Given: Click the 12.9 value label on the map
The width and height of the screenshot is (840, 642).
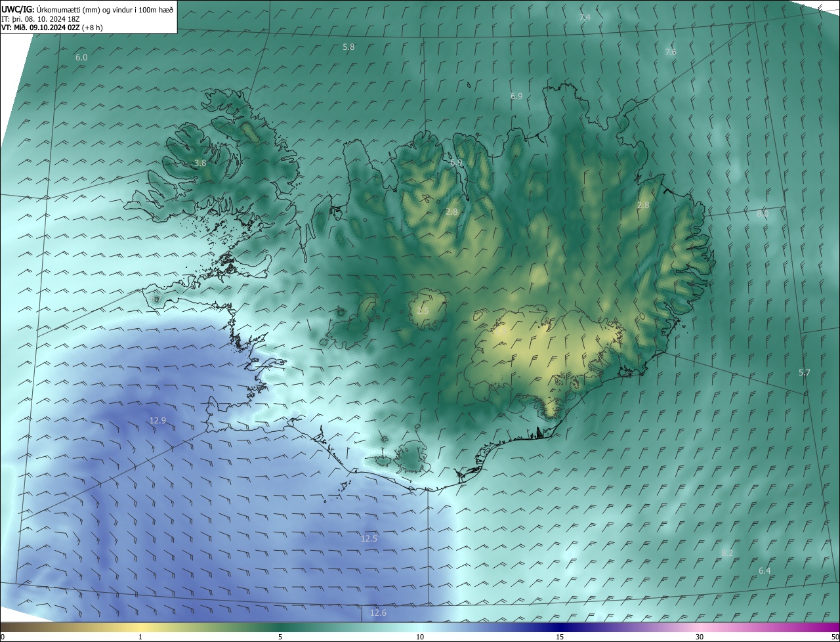Looking at the screenshot, I should 157,420.
